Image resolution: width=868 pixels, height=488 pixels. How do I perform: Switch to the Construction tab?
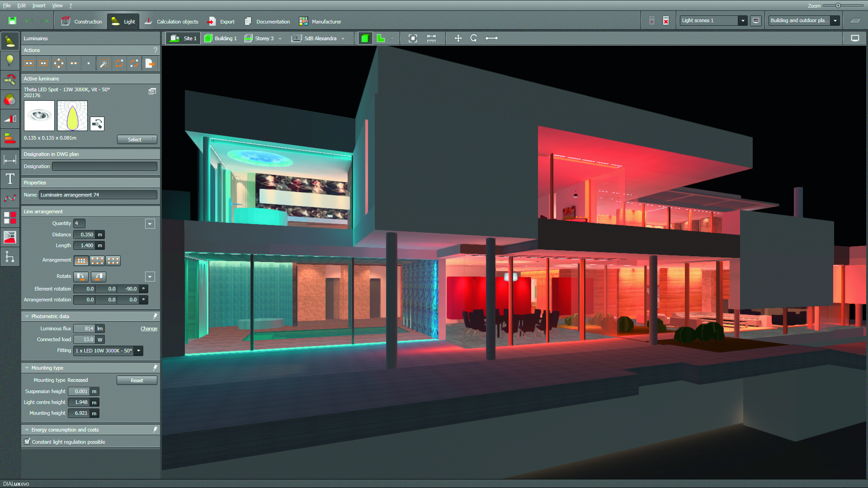pyautogui.click(x=82, y=21)
